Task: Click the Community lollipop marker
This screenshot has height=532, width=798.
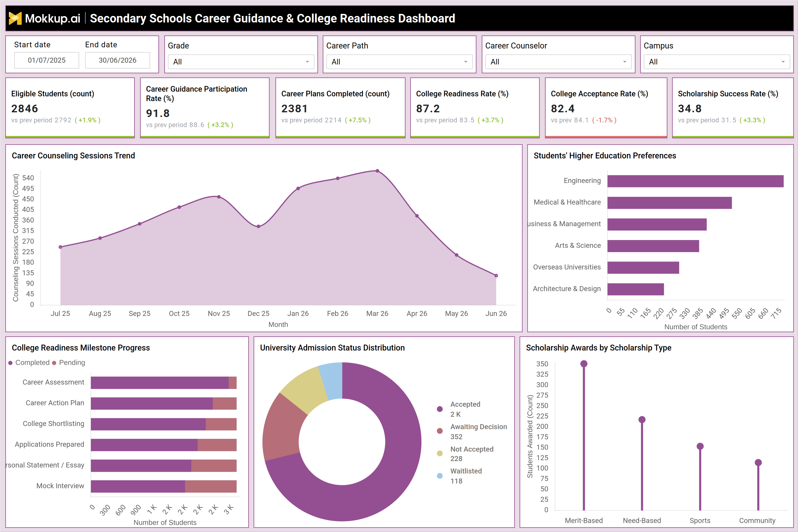Action: tap(758, 463)
